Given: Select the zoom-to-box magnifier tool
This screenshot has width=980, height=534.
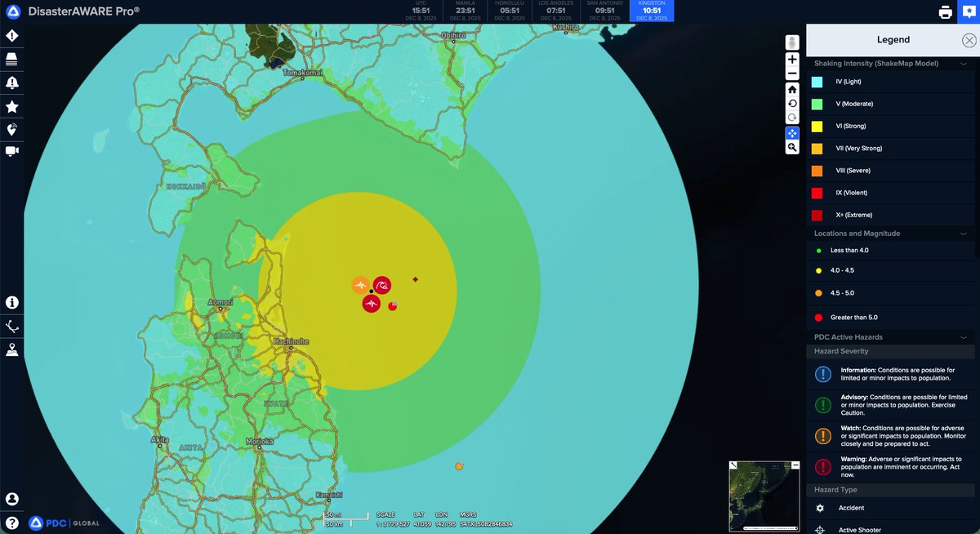Looking at the screenshot, I should coord(792,147).
